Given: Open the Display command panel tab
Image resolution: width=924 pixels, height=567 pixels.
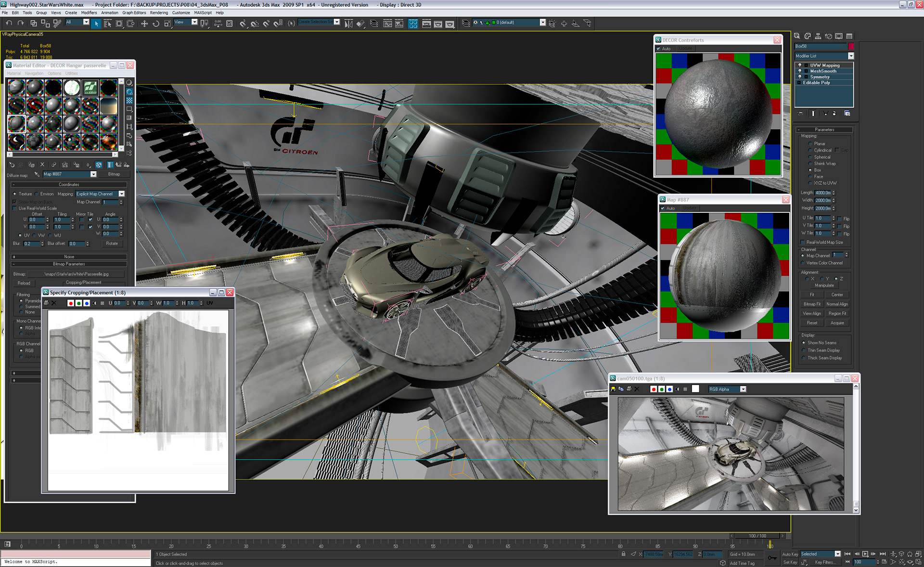Looking at the screenshot, I should pyautogui.click(x=839, y=36).
